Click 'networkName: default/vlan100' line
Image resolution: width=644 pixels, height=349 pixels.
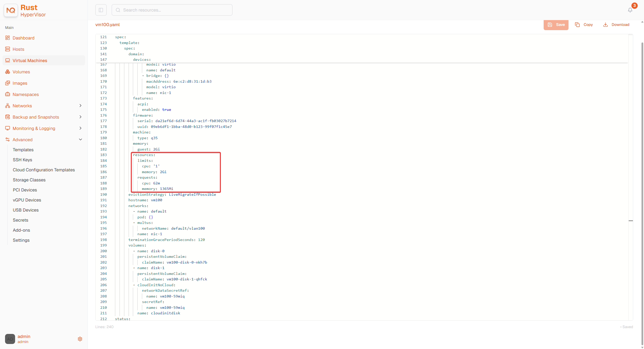click(173, 228)
